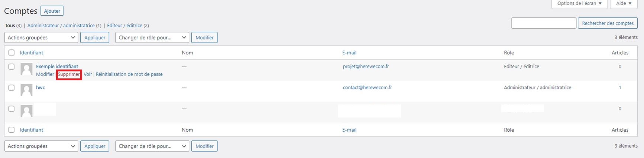Click Rechercher des comptes button

click(608, 23)
